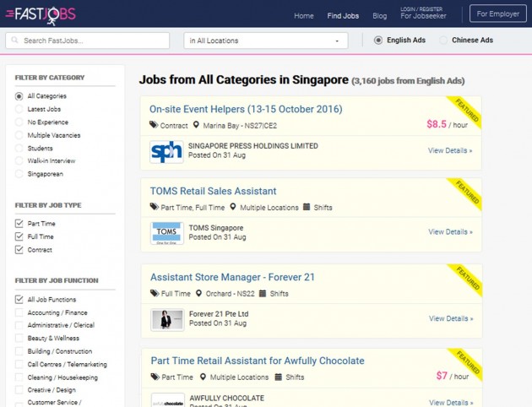
Task: Click the Shifts calendar icon in TOMS listing
Action: pyautogui.click(x=308, y=207)
